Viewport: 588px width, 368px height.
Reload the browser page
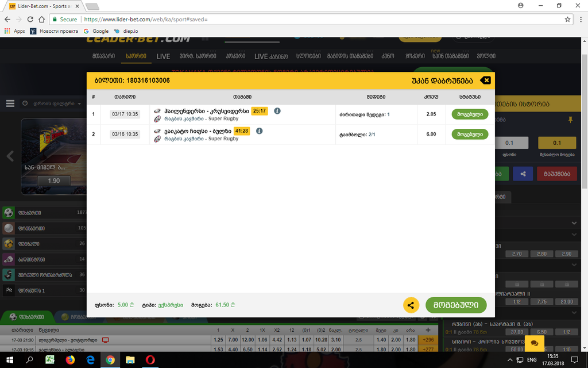point(30,19)
